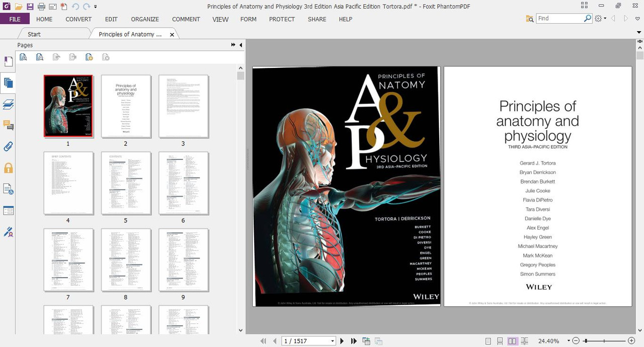
Task: Open the PROTECT ribbon tab
Action: pos(282,19)
